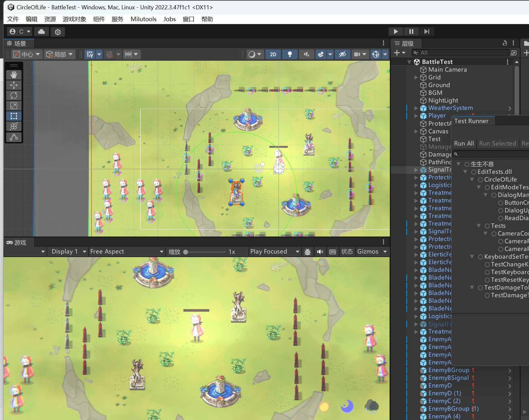The image size is (529, 420).
Task: Open the Free Aspect dropdown
Action: click(127, 252)
